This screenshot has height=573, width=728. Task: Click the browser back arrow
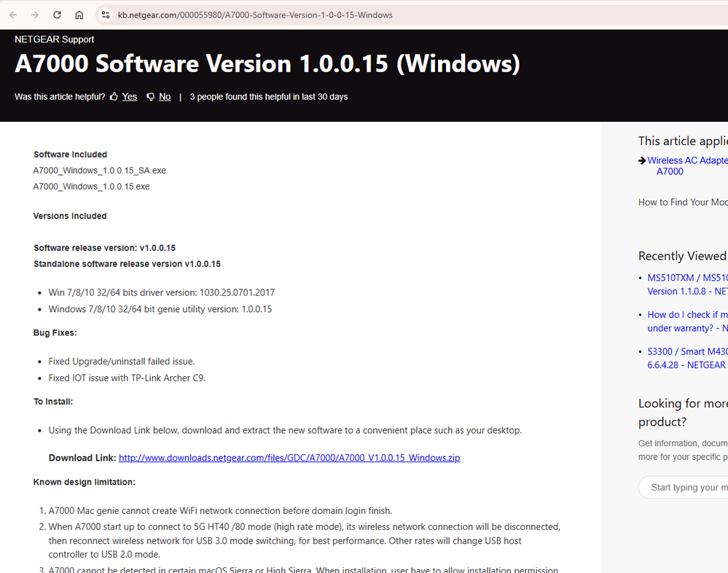click(x=13, y=15)
